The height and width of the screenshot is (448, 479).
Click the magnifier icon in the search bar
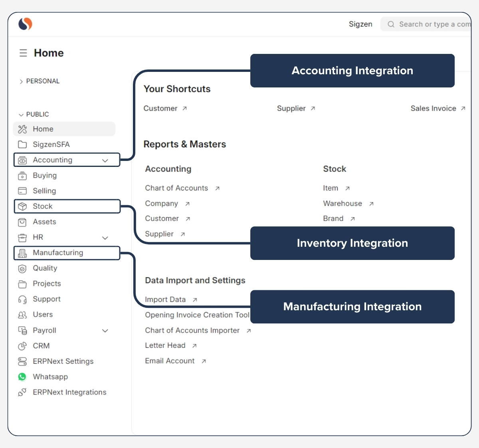click(x=391, y=24)
